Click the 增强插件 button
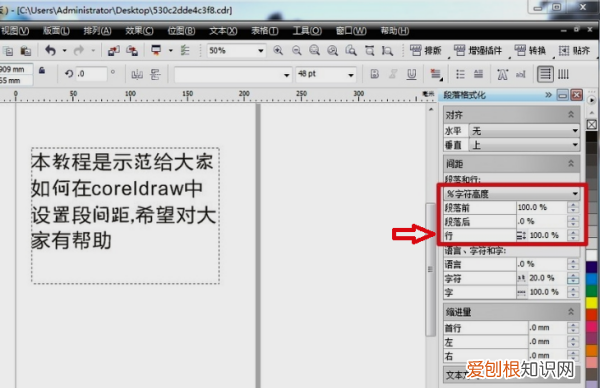The image size is (600, 388). click(478, 51)
